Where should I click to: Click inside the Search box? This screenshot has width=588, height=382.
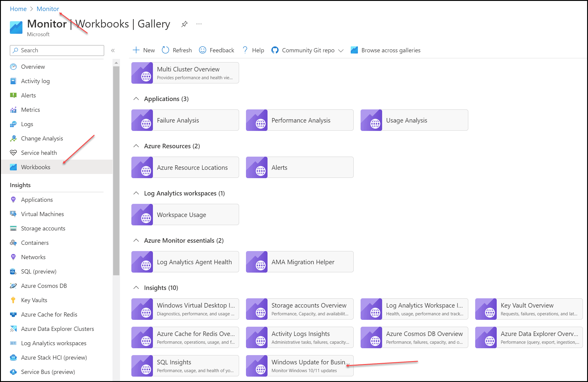pyautogui.click(x=57, y=50)
